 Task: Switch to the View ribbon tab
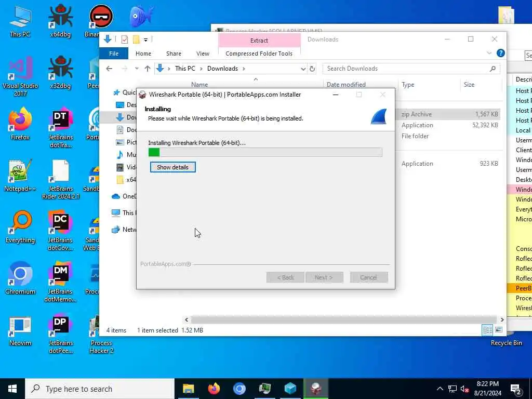point(203,54)
